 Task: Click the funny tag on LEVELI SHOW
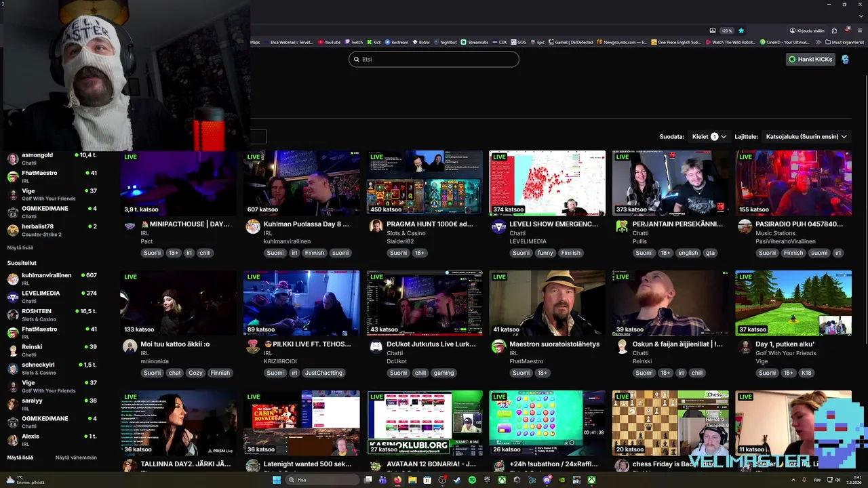click(545, 253)
